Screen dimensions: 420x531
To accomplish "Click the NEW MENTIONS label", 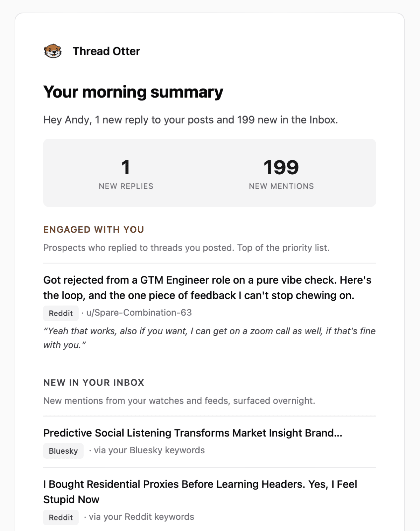I will coord(281,186).
